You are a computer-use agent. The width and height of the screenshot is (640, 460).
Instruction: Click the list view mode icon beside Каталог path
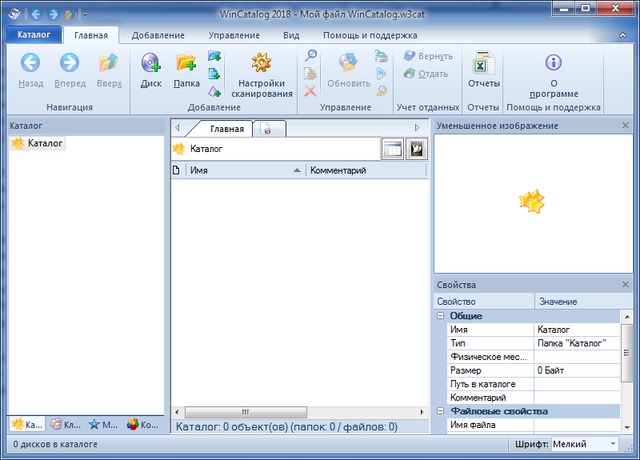point(393,148)
